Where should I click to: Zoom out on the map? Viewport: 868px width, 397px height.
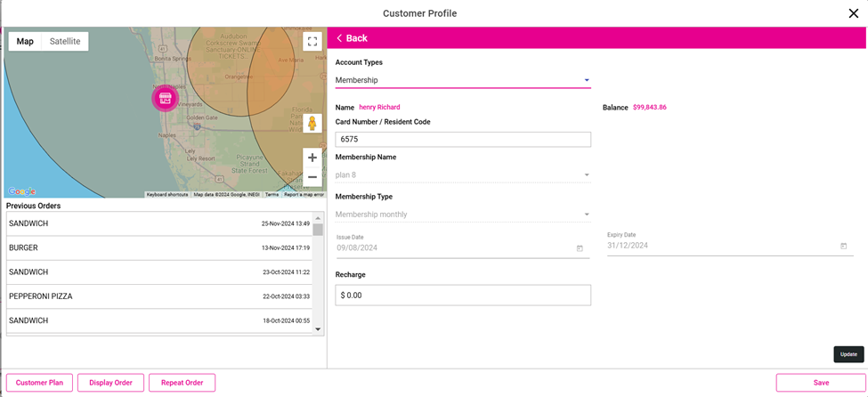click(x=312, y=177)
